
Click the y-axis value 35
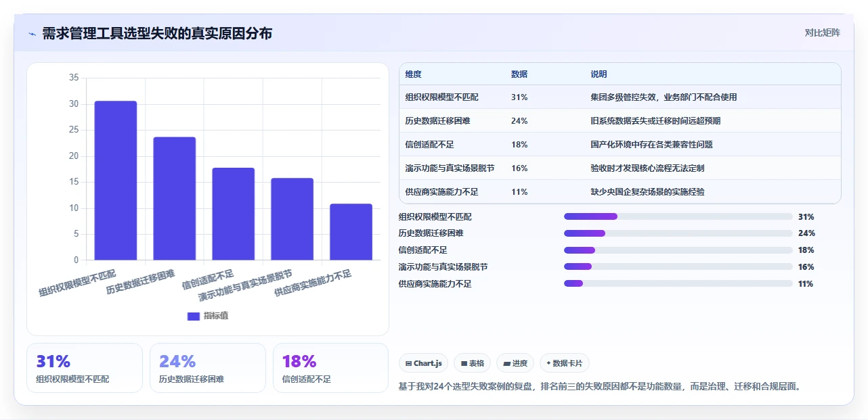click(x=74, y=78)
